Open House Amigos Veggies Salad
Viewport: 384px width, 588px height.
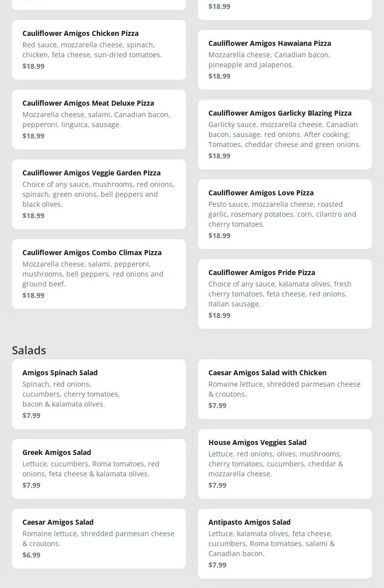tap(285, 464)
